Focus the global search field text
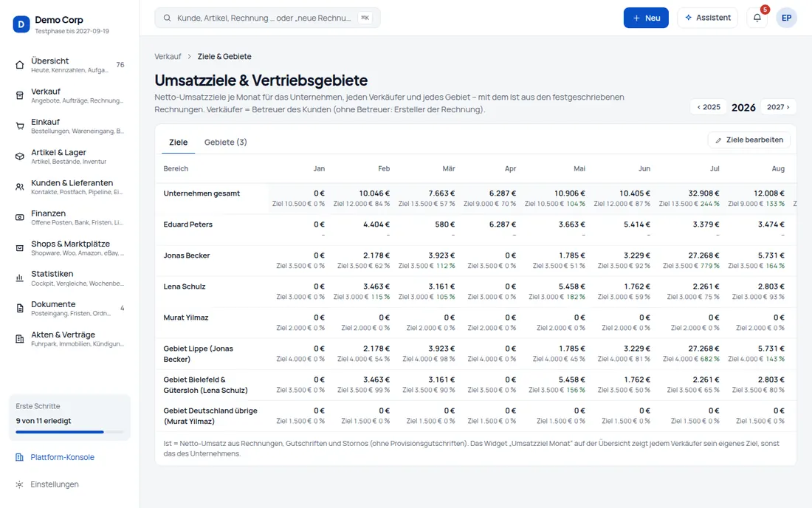The image size is (812, 508). [x=264, y=18]
